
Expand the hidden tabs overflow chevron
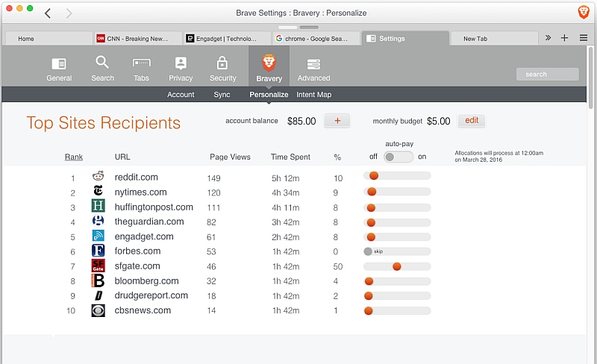pyautogui.click(x=548, y=38)
